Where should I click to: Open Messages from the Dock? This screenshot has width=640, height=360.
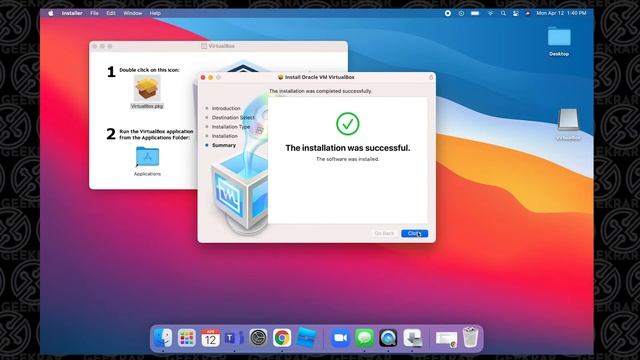pos(364,338)
